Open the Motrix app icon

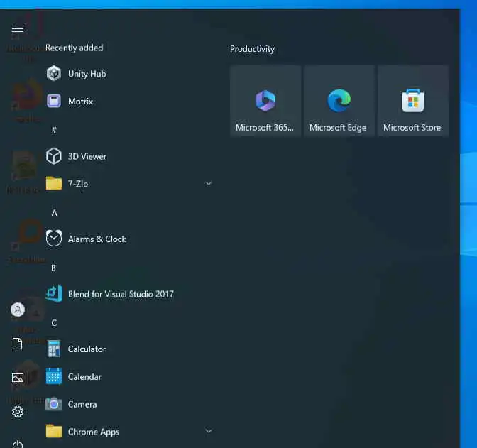pyautogui.click(x=54, y=101)
